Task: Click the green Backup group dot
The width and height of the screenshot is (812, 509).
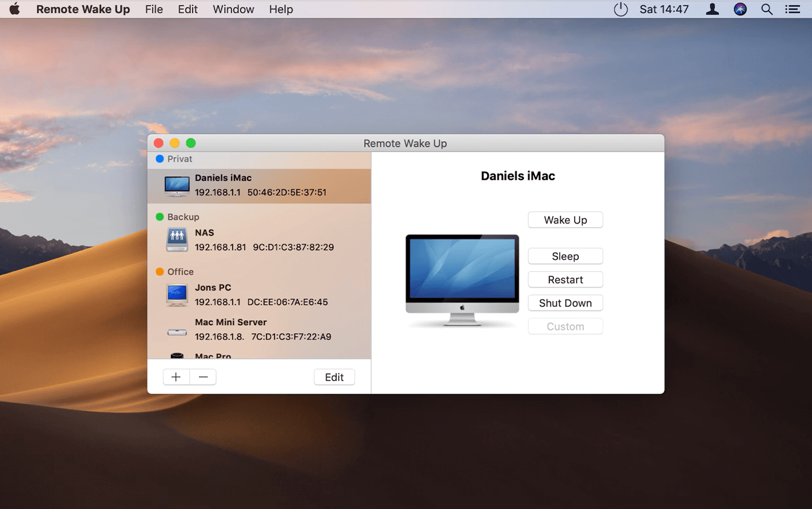Action: click(x=160, y=217)
